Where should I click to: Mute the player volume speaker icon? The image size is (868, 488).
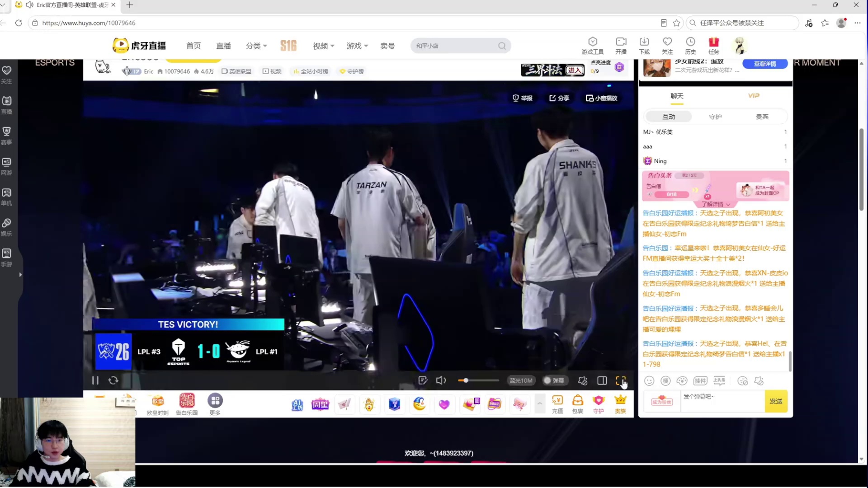[441, 380]
